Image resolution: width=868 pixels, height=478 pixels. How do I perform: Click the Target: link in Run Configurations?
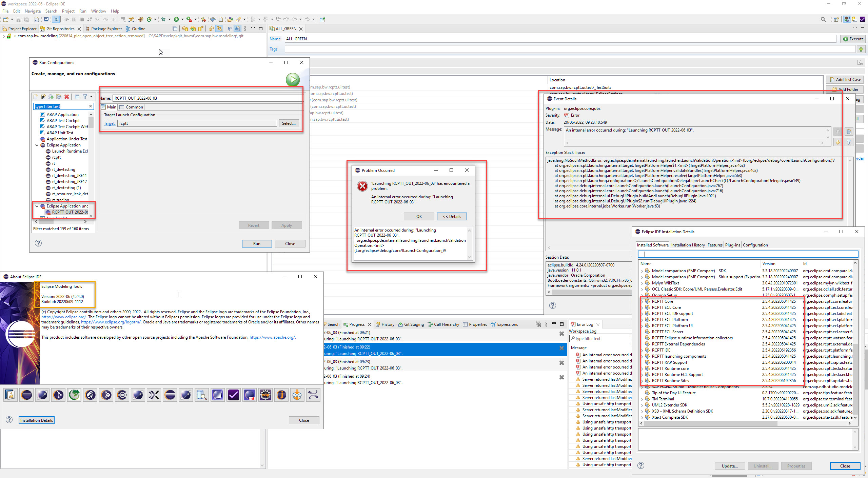coord(110,123)
